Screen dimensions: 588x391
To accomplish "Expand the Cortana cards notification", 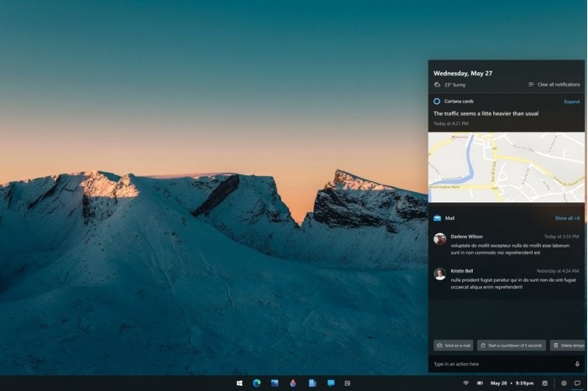I will [571, 102].
